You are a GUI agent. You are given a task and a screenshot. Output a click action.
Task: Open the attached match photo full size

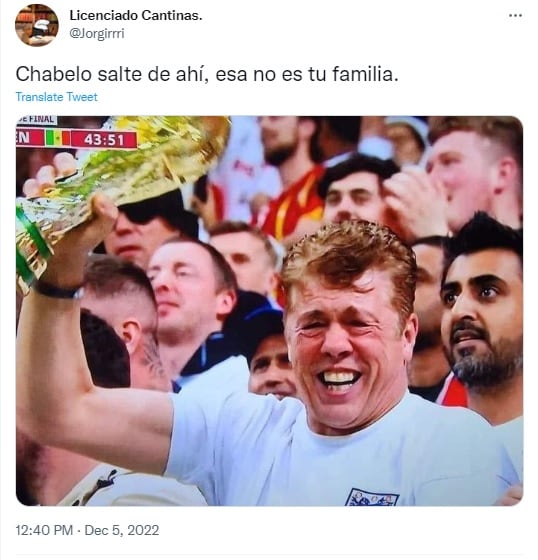[269, 310]
